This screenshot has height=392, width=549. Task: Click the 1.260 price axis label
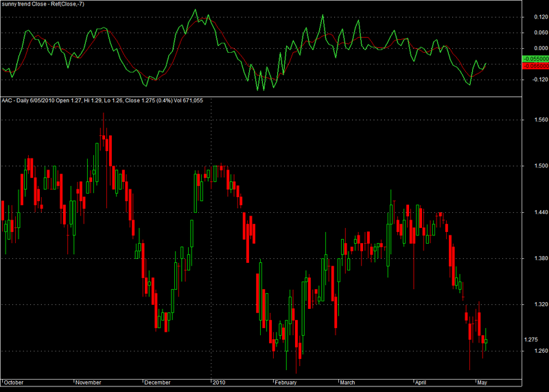point(541,351)
